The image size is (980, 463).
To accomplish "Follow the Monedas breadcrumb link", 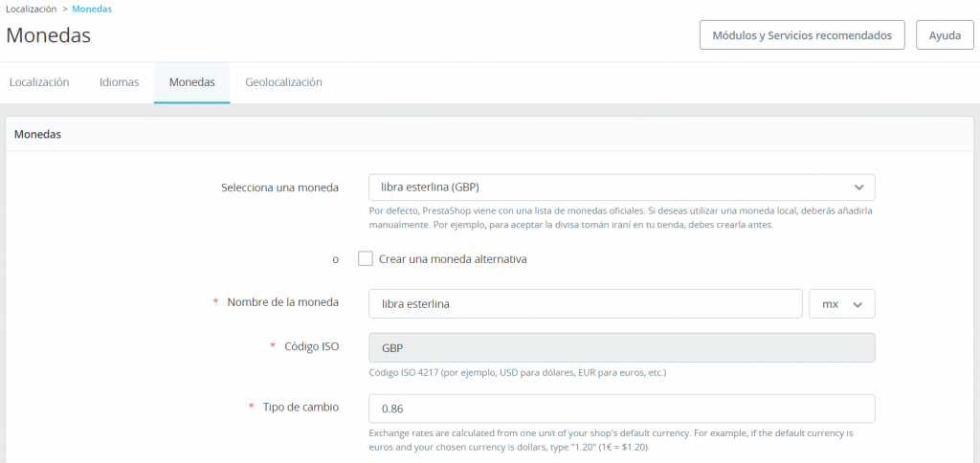I will [92, 9].
